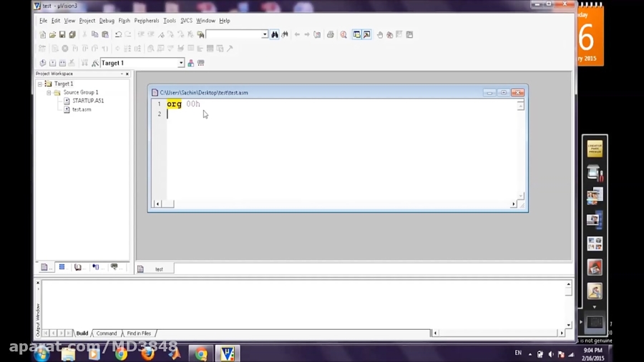Click the Find binoculars icon
Screen dimensions: 644x362
coord(275,35)
